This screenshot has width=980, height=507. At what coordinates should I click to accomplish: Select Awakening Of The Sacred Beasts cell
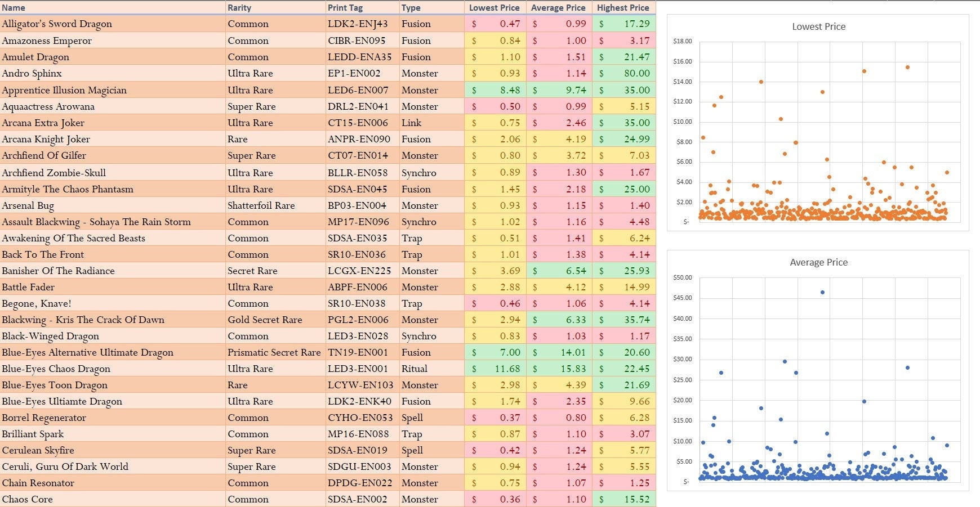[x=113, y=238]
